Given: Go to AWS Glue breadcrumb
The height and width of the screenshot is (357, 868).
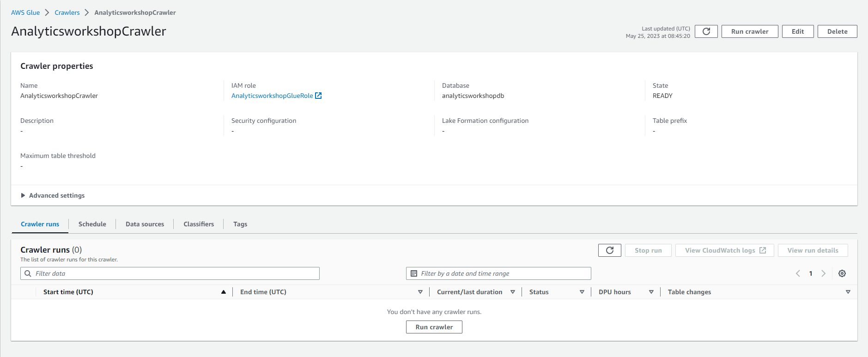Looking at the screenshot, I should pyautogui.click(x=25, y=12).
